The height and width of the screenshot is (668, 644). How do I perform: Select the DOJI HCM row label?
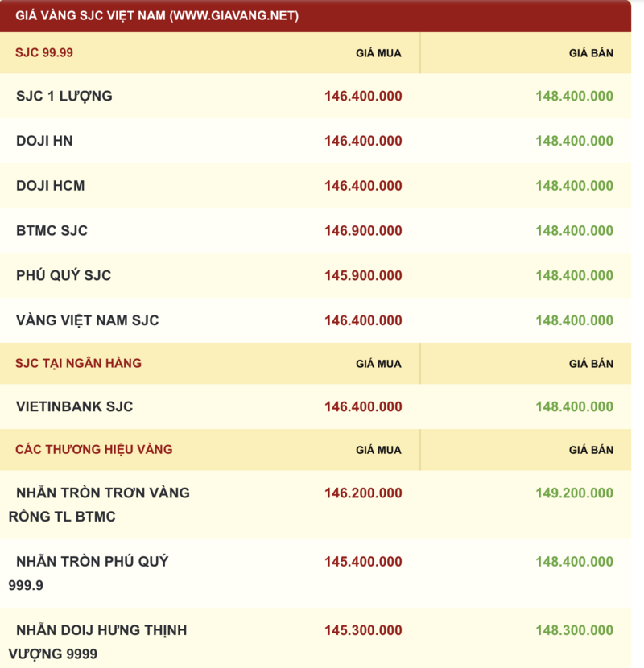[50, 186]
